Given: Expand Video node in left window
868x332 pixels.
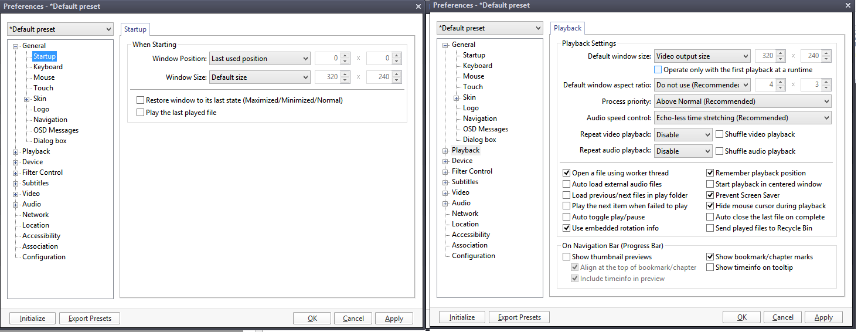Looking at the screenshot, I should click(16, 194).
